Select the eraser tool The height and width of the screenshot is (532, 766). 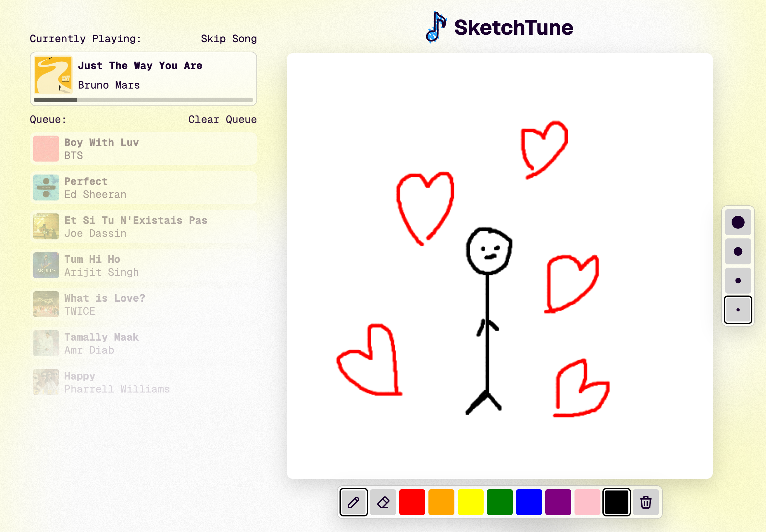(383, 502)
